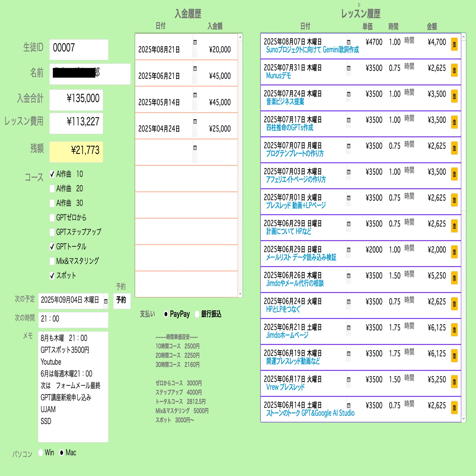Trash the Vrew ブレスレッド lesson row
476x476 pixels.
pos(454,382)
